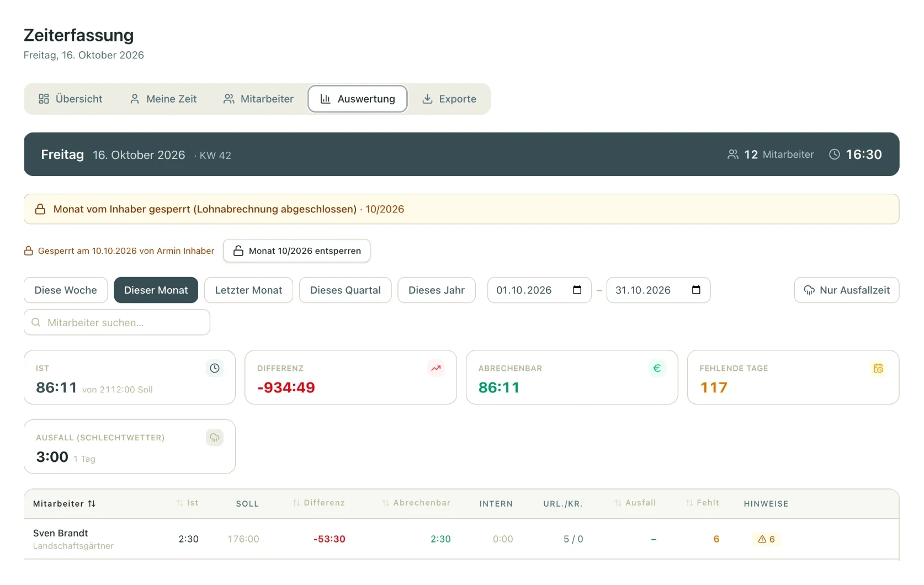The height and width of the screenshot is (585, 924).
Task: Go to the Exporte tab
Action: point(449,99)
